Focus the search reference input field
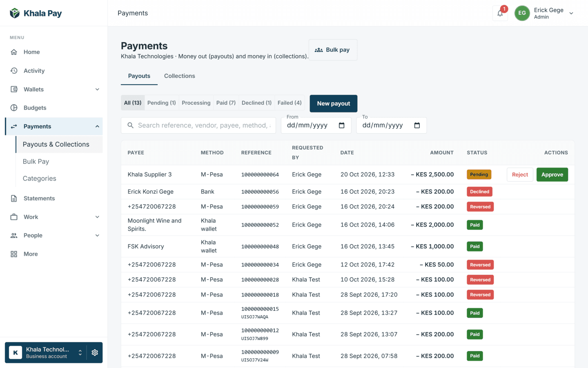The height and width of the screenshot is (368, 588). click(198, 125)
